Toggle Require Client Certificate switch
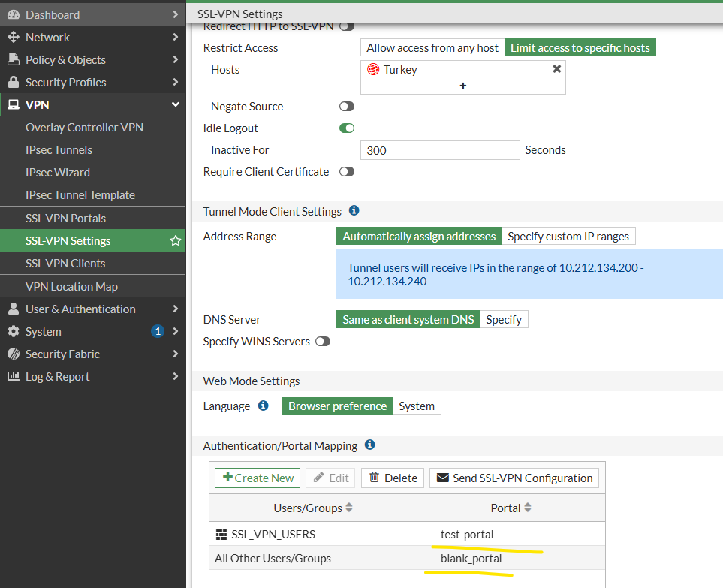Viewport: 723px width, 588px height. pyautogui.click(x=347, y=172)
